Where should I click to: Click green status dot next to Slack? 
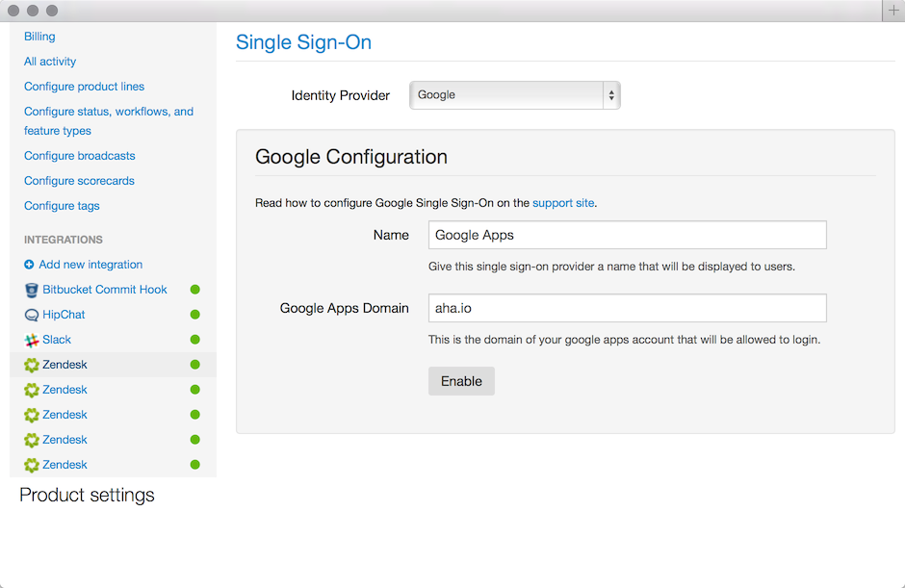pyautogui.click(x=195, y=340)
